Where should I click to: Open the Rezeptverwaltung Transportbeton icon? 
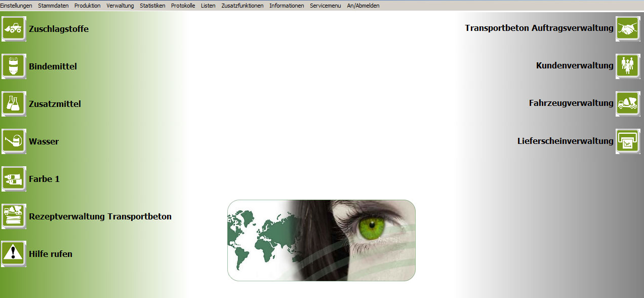tap(14, 216)
